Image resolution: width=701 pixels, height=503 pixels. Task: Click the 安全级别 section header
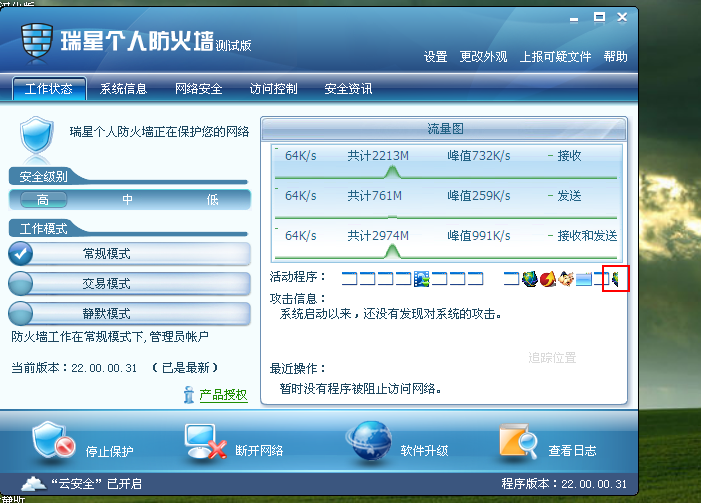[43, 177]
